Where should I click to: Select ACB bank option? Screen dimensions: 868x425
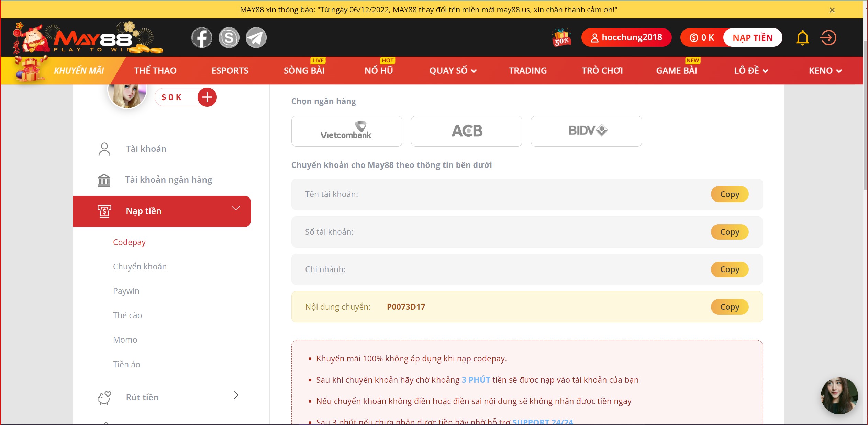(467, 131)
